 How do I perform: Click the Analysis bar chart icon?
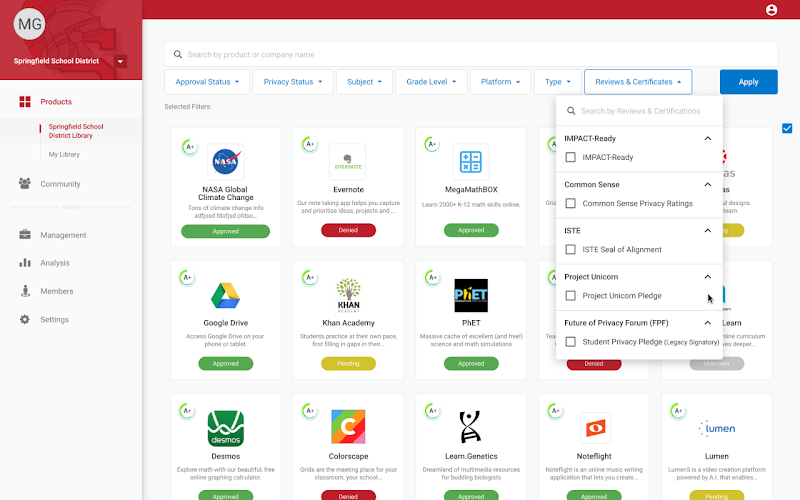click(x=24, y=263)
